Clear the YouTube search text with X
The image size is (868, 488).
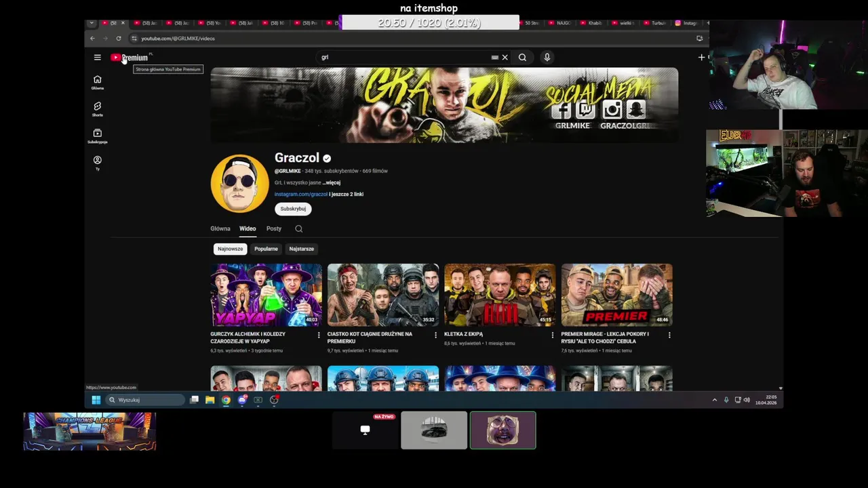[x=505, y=58]
